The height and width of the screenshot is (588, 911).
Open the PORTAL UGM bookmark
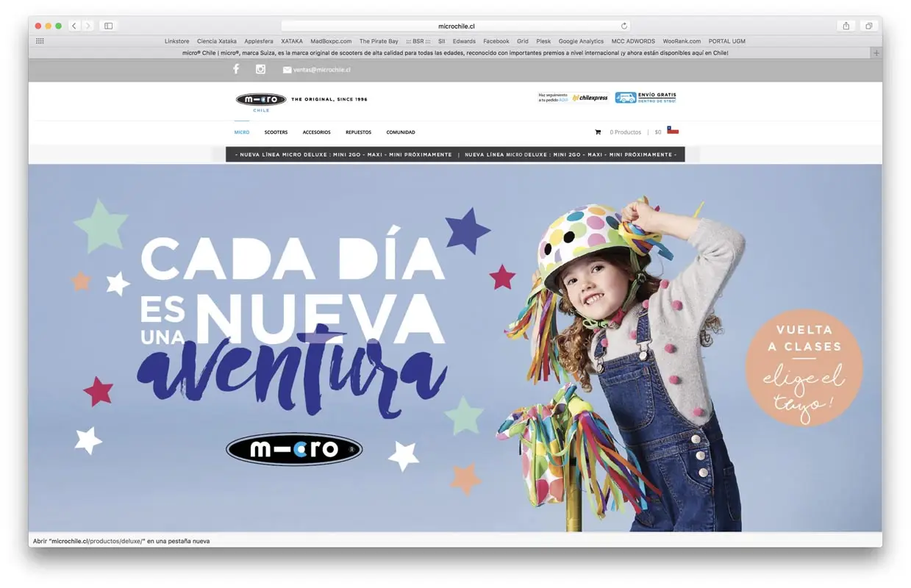click(727, 41)
